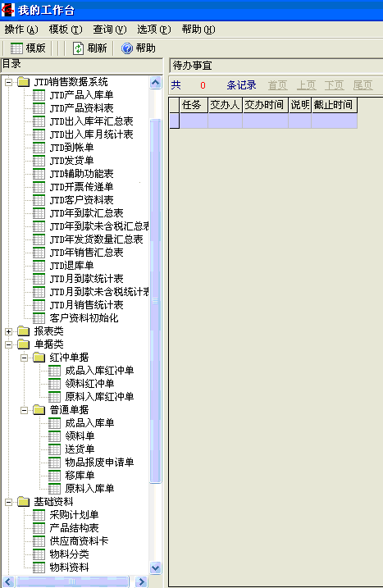Collapse the 基础资料 folder node
Screen dimensions: 383x588
[x=9, y=502]
